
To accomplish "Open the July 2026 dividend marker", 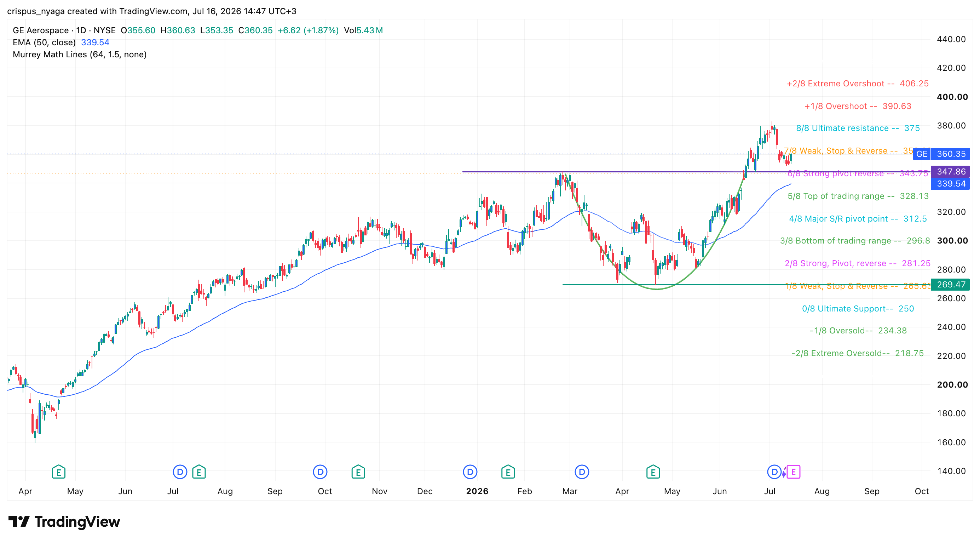I will (774, 472).
